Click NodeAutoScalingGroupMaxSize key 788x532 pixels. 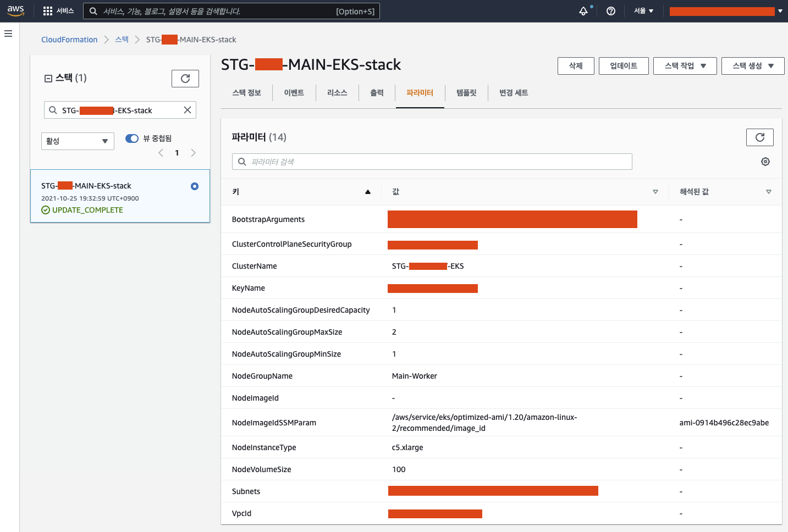[287, 332]
